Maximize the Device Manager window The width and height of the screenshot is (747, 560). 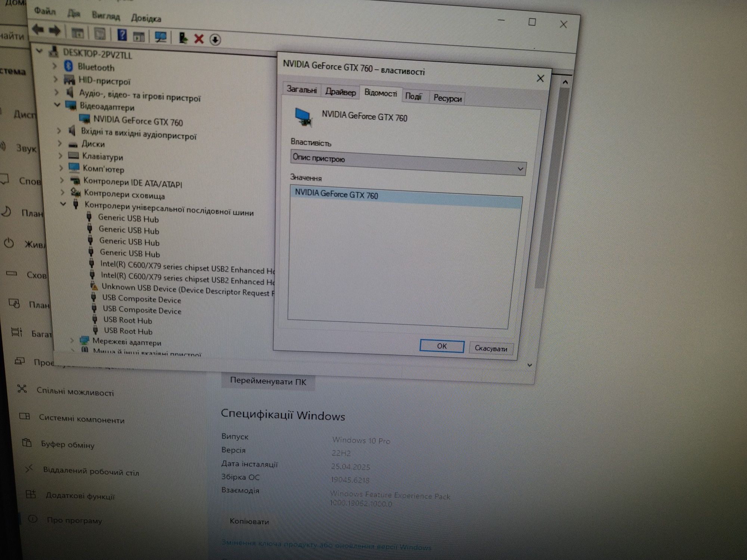[532, 22]
